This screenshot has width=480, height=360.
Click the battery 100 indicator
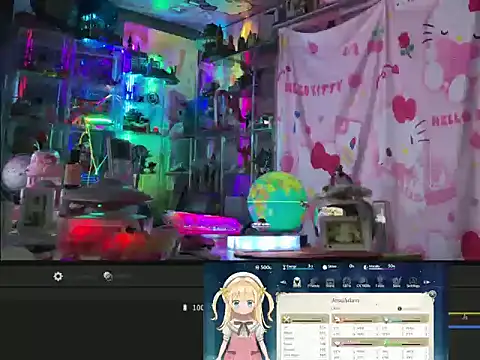point(193,308)
